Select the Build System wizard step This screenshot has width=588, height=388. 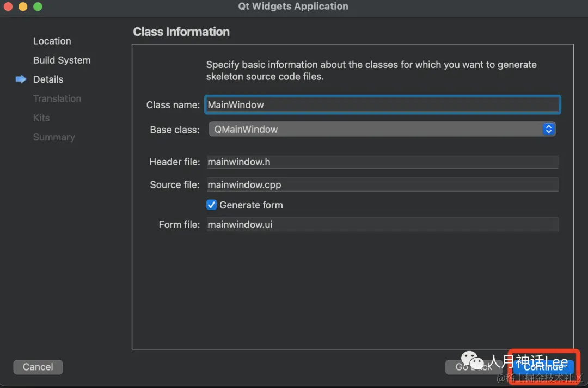62,60
